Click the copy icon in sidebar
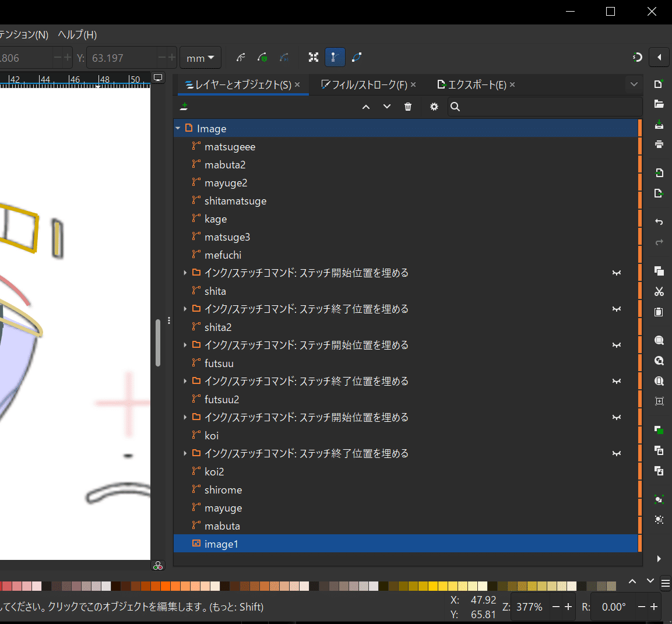The height and width of the screenshot is (624, 672). [x=659, y=272]
